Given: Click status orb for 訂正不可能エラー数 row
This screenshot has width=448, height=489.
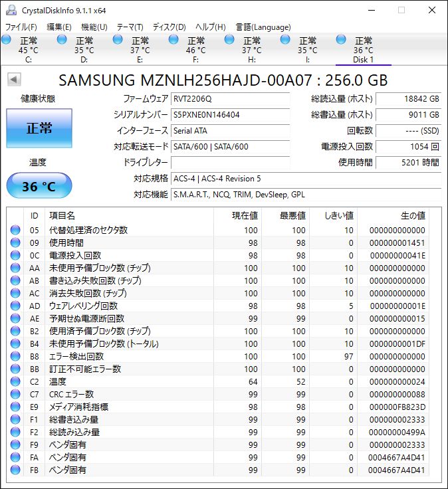Looking at the screenshot, I should point(15,369).
